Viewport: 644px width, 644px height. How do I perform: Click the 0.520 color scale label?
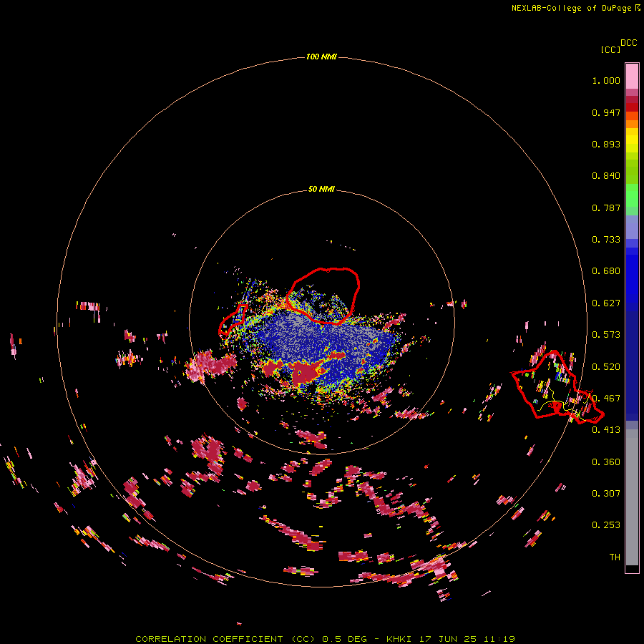[x=606, y=367]
